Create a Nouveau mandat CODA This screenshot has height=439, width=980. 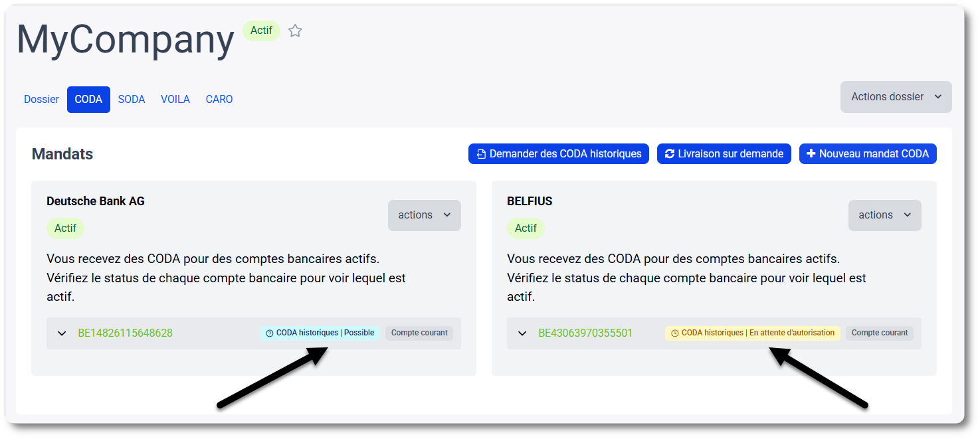pos(868,153)
